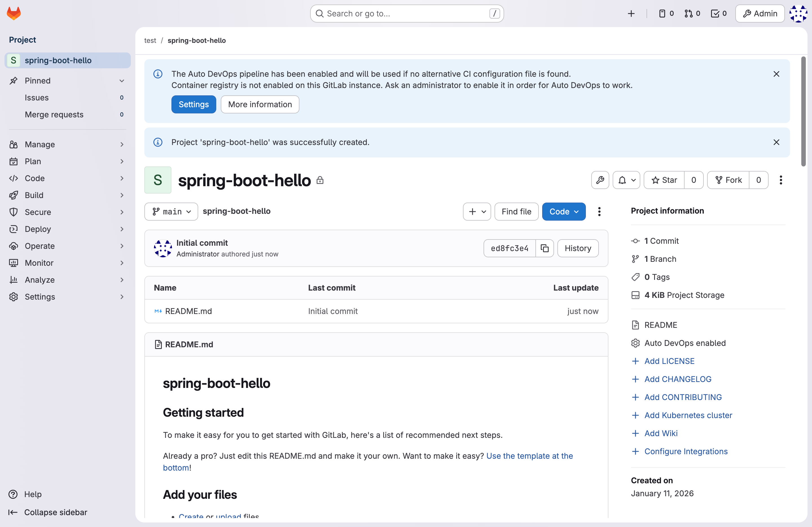Dismiss the Auto DevOps banner
Image resolution: width=812 pixels, height=527 pixels.
pos(776,74)
